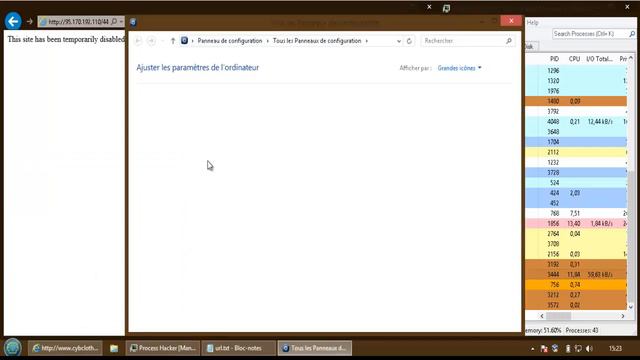Show hidden tray icons arrow

pos(532,349)
